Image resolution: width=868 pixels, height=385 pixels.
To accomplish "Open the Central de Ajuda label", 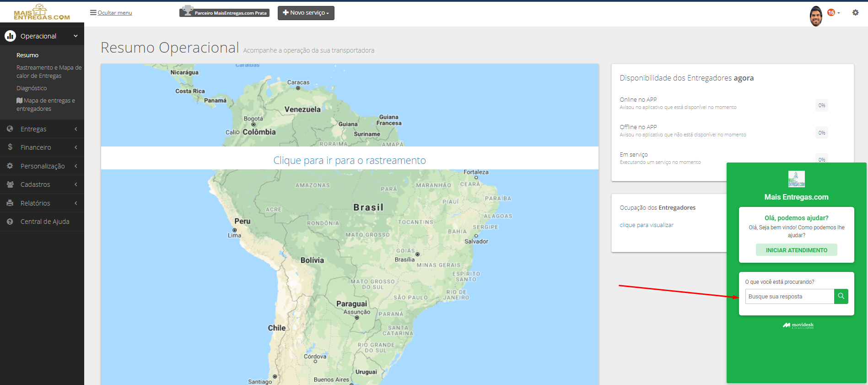I will pos(45,222).
